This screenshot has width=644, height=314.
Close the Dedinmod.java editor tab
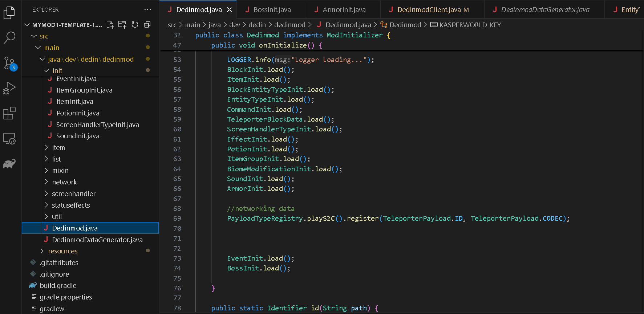(229, 10)
